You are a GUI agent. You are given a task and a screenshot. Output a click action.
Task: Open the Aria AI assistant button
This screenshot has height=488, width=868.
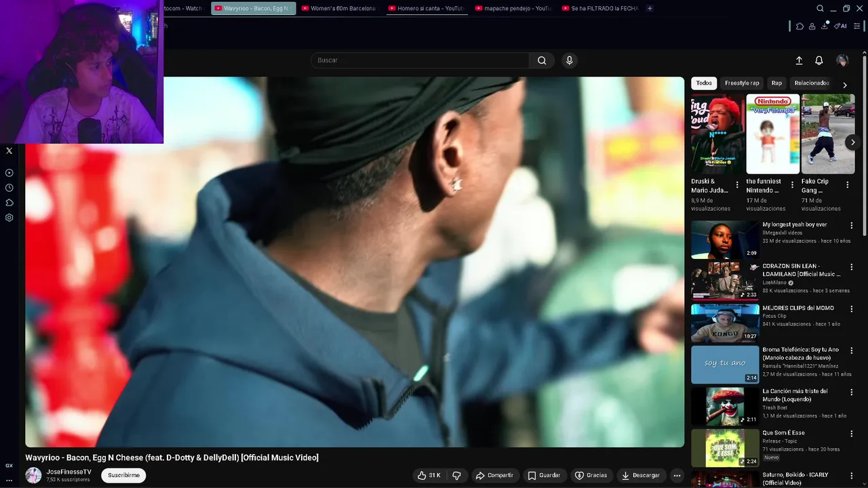tap(841, 26)
